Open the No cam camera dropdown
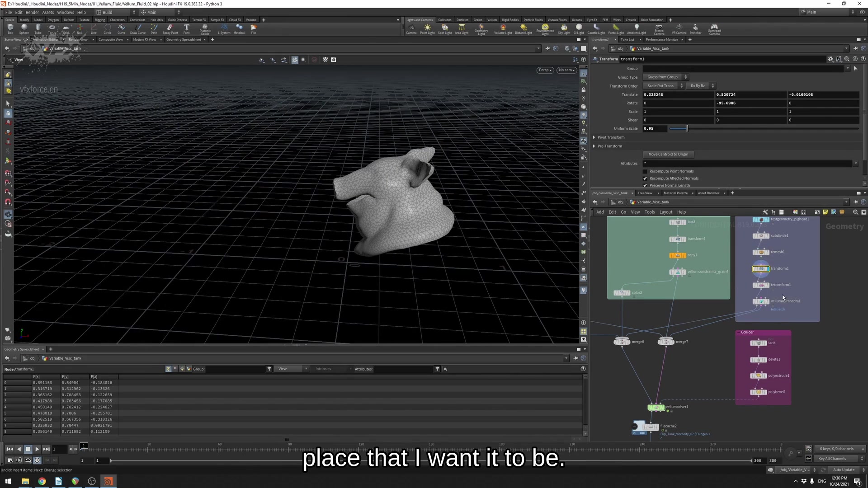868x488 pixels. pyautogui.click(x=566, y=70)
